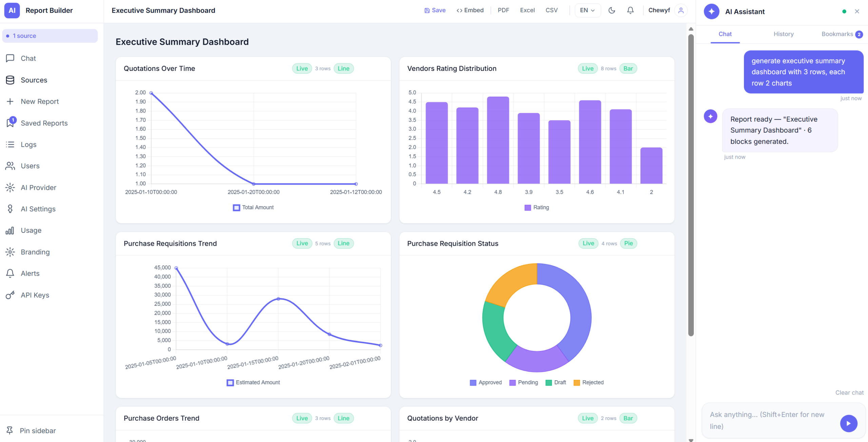Open the Usage bar-chart icon
Image resolution: width=868 pixels, height=442 pixels.
[10, 230]
